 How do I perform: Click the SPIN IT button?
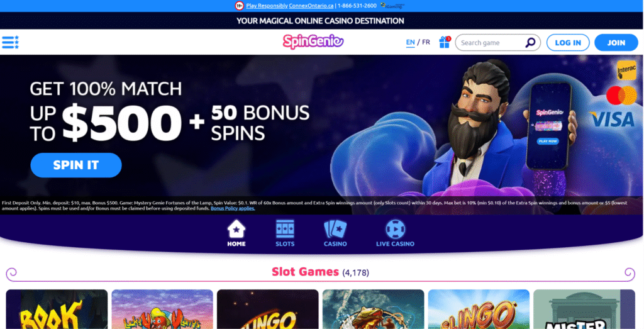76,165
